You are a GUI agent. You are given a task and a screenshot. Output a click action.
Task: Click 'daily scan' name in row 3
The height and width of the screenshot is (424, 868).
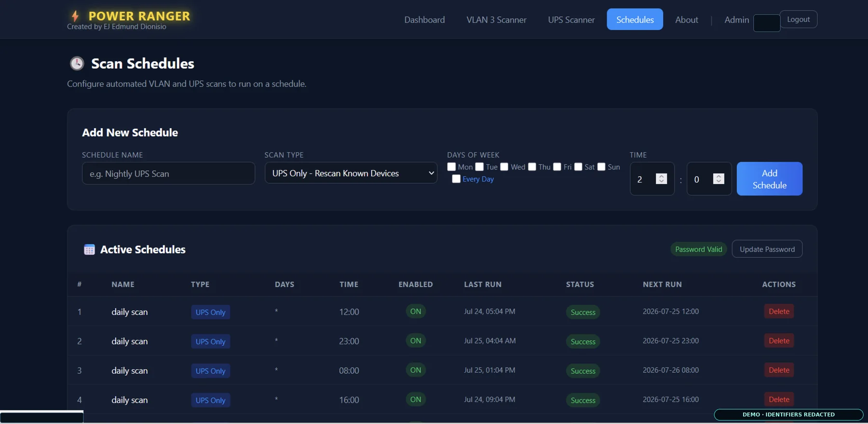(129, 370)
